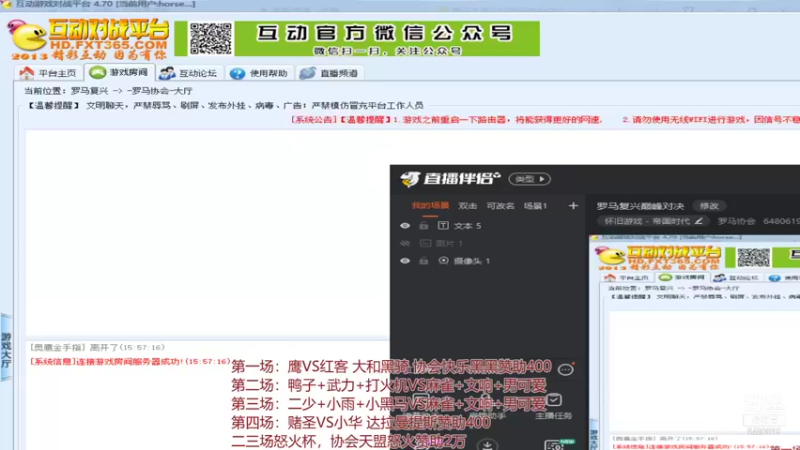Select the 可改名 scene tab
This screenshot has width=800, height=450.
[x=500, y=206]
